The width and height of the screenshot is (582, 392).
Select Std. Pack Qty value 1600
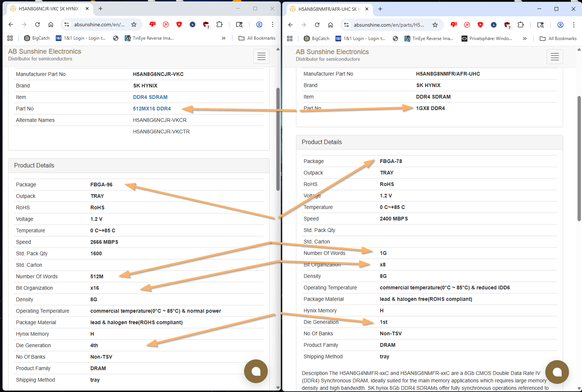[96, 253]
